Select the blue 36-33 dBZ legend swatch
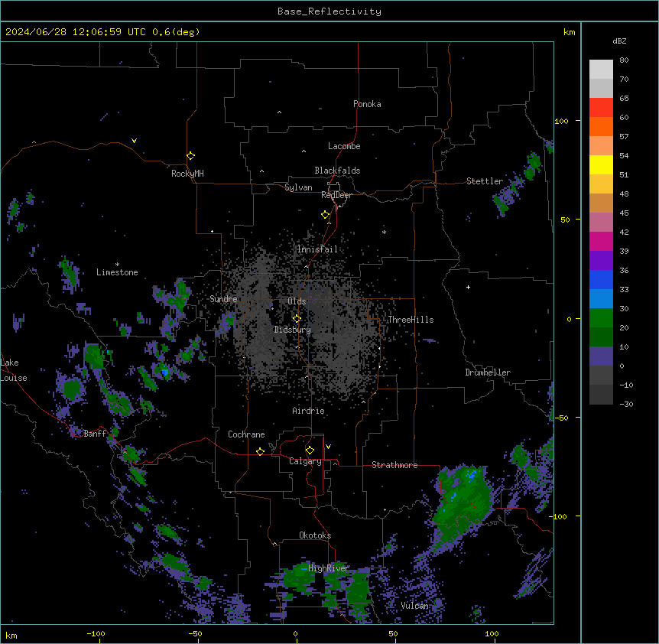The height and width of the screenshot is (644, 659). [x=601, y=279]
